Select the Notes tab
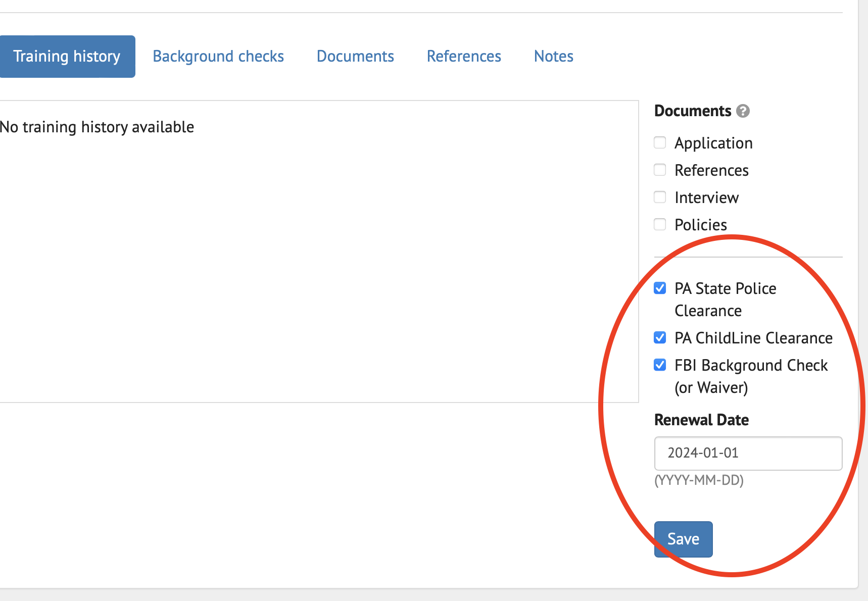868x601 pixels. tap(554, 57)
